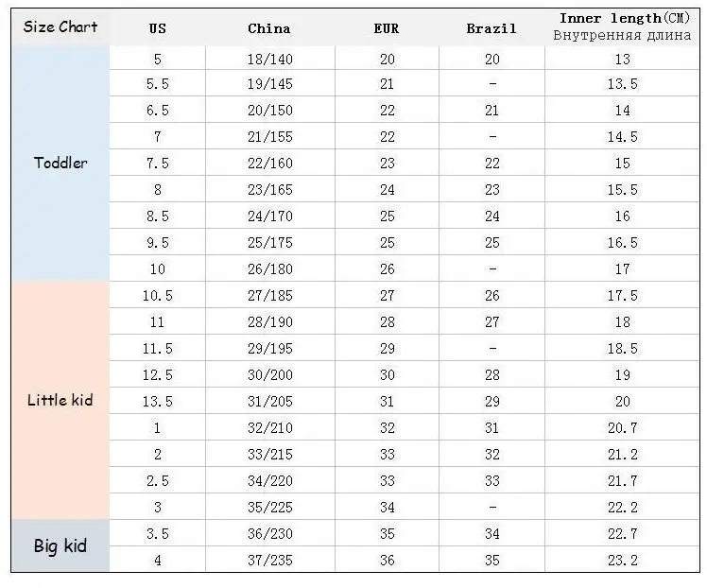Click the 30/200 China size cell
Viewport: 707px width, 588px height.
coord(269,374)
